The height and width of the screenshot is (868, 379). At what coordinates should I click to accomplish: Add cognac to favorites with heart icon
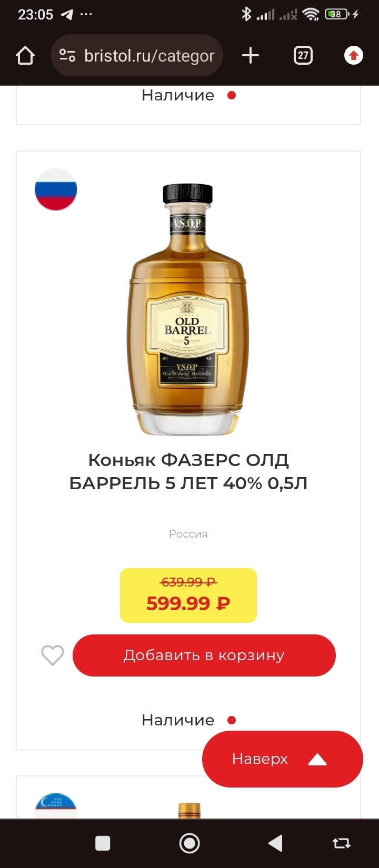pos(53,655)
